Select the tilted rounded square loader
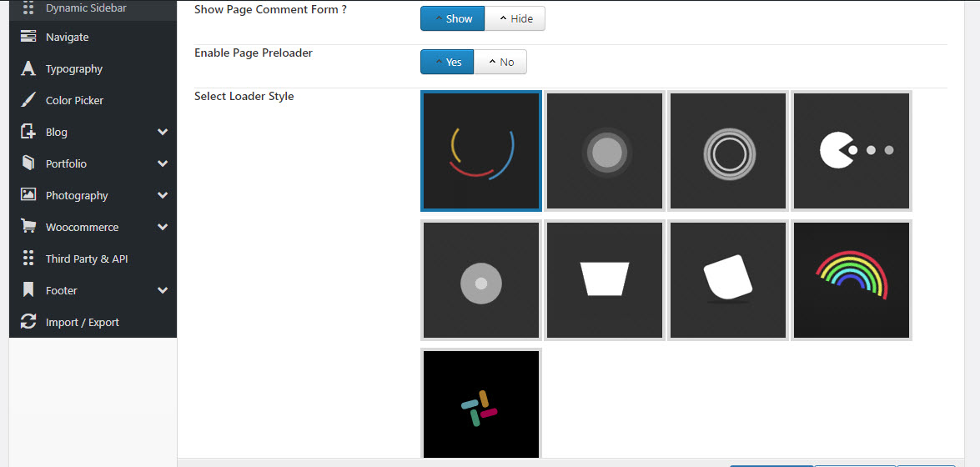980x467 pixels. pos(728,280)
